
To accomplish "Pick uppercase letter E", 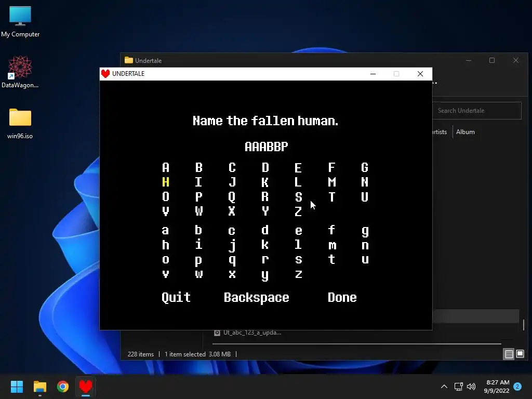I will coord(298,168).
